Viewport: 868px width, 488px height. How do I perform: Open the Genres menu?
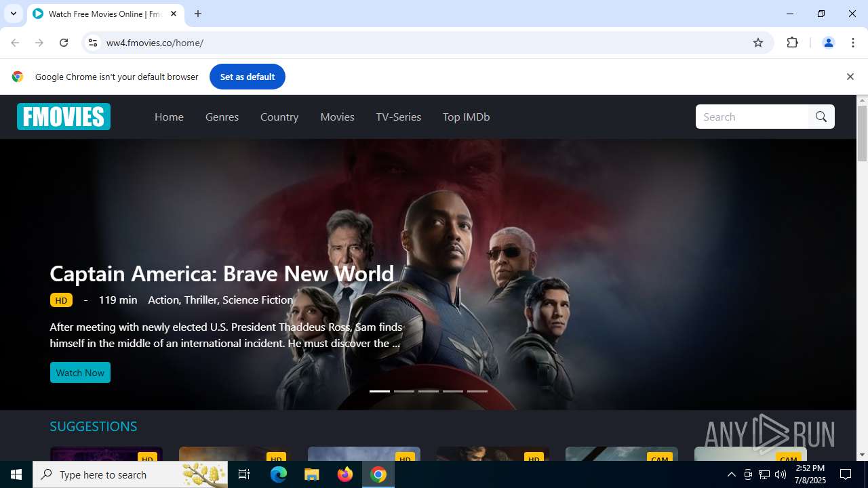point(222,117)
